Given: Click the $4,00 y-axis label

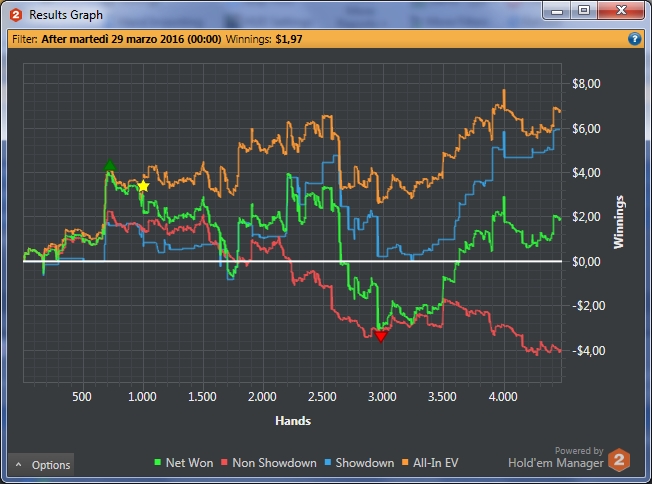Looking at the screenshot, I should pos(586,173).
